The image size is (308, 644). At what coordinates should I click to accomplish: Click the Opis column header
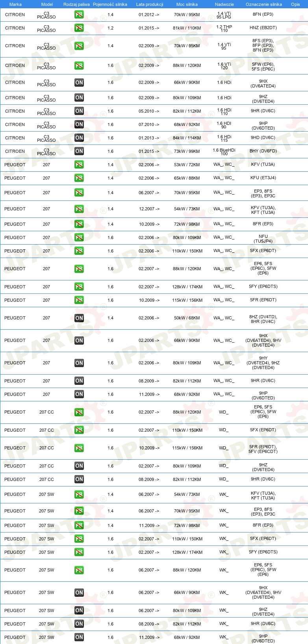pos(295,4)
